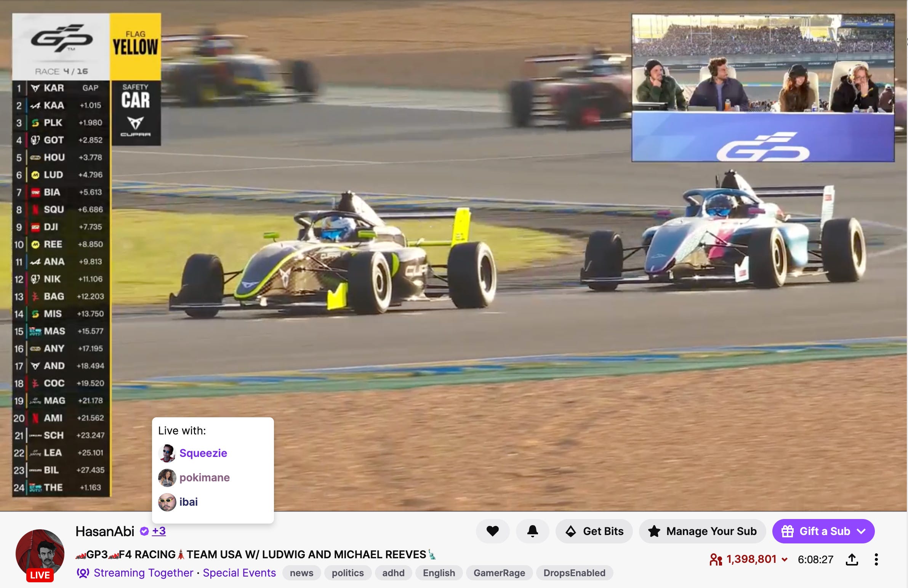Click the viewers people icon
The width and height of the screenshot is (908, 588).
click(716, 559)
